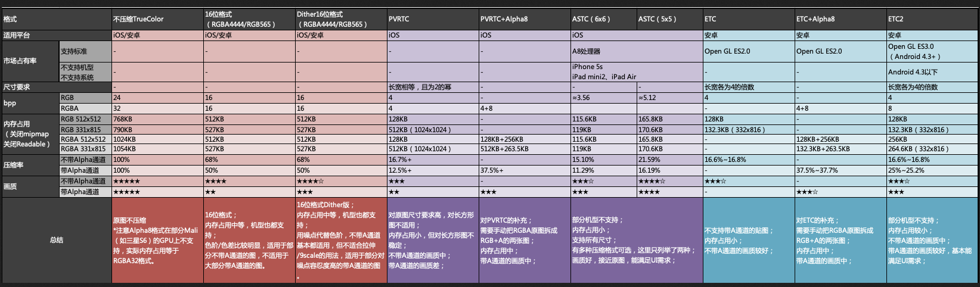Select the 支持标准 sub-row label

point(85,51)
